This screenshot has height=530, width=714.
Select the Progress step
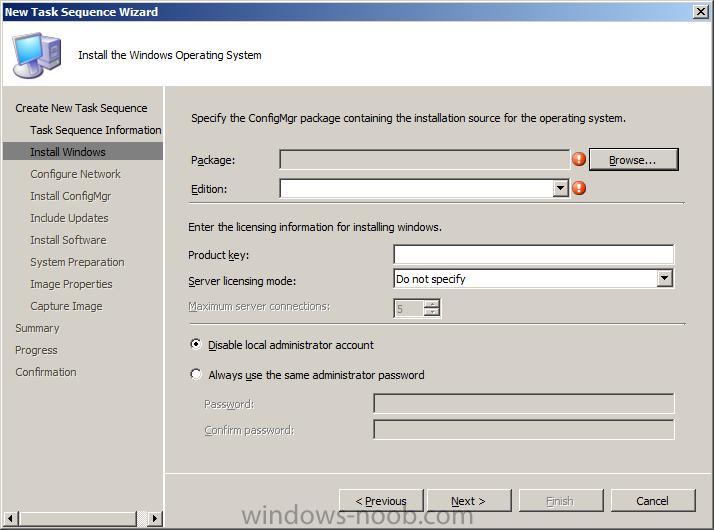click(36, 350)
